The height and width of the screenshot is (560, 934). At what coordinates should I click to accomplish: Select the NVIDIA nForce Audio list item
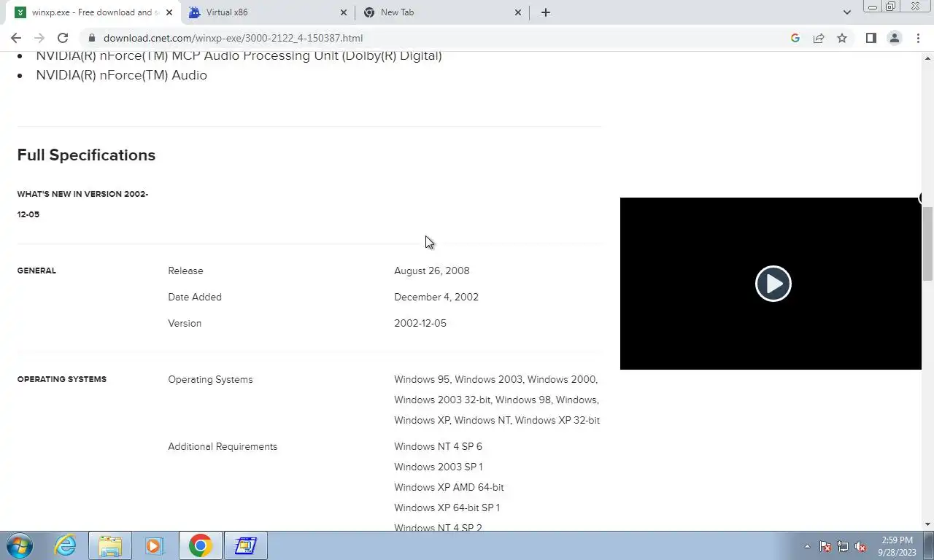122,75
